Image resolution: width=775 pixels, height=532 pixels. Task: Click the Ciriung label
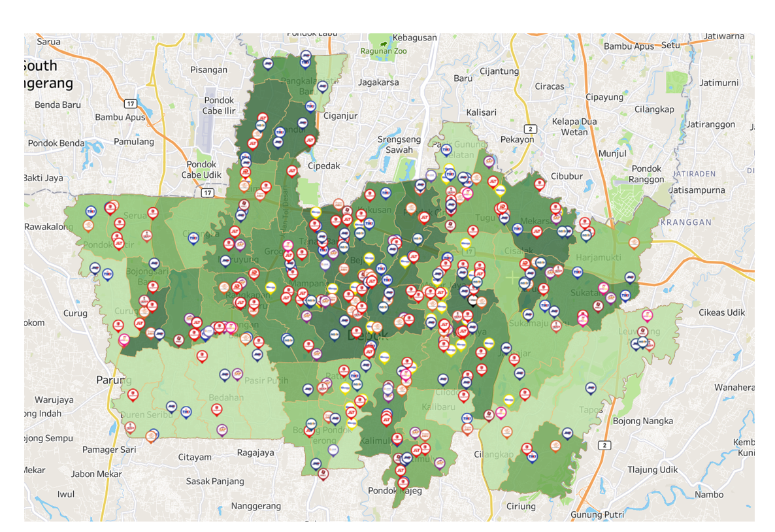point(521,507)
